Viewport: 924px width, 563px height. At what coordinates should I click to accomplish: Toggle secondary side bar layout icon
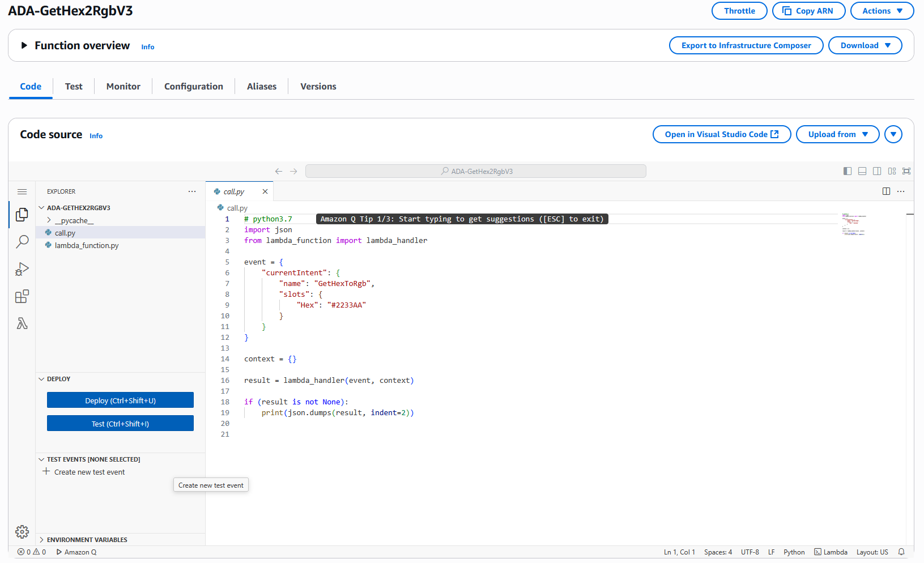coord(877,171)
